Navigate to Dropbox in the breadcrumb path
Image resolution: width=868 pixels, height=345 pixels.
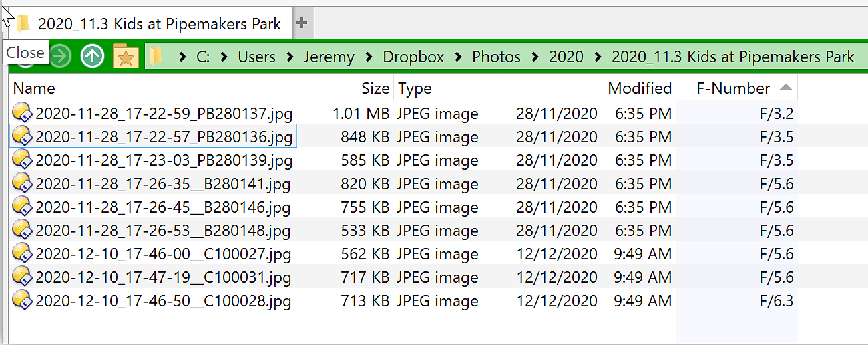pyautogui.click(x=413, y=57)
